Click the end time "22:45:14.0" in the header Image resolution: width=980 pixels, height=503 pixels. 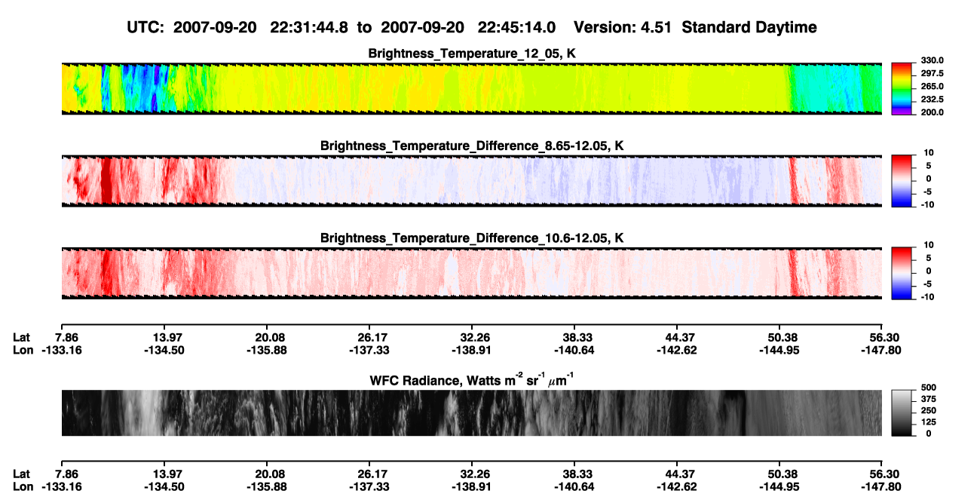click(516, 27)
